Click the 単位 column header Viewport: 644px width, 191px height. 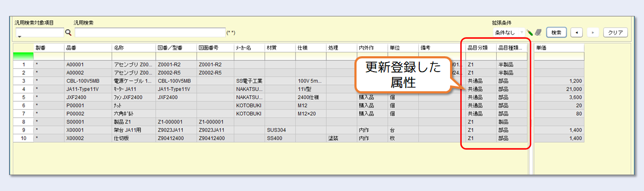tap(403, 48)
